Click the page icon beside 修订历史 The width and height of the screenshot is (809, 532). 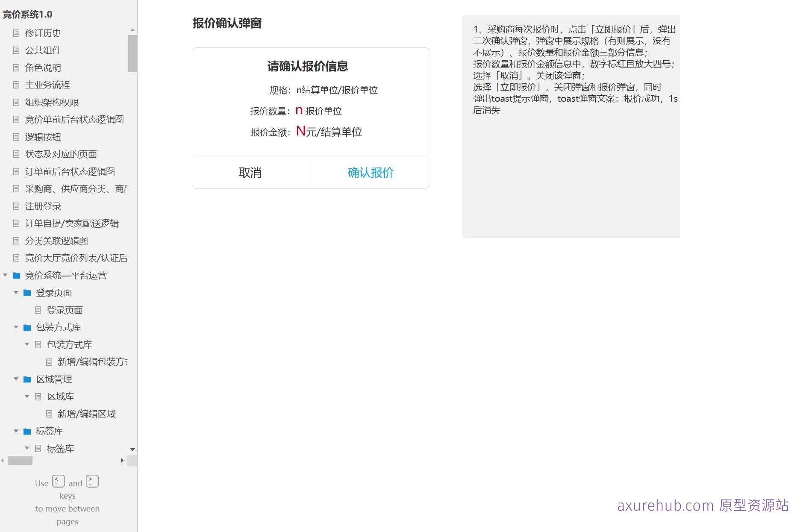(15, 33)
